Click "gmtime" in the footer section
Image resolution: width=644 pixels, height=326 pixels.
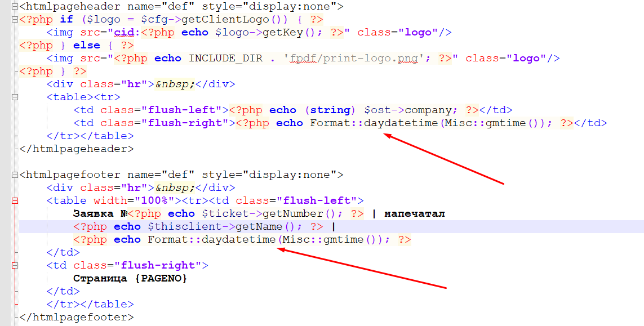343,239
